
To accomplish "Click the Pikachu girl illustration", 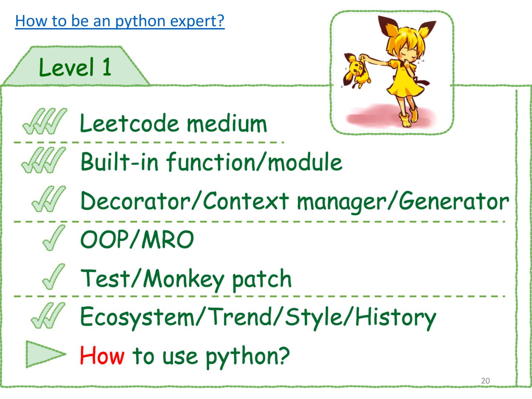I will (392, 72).
